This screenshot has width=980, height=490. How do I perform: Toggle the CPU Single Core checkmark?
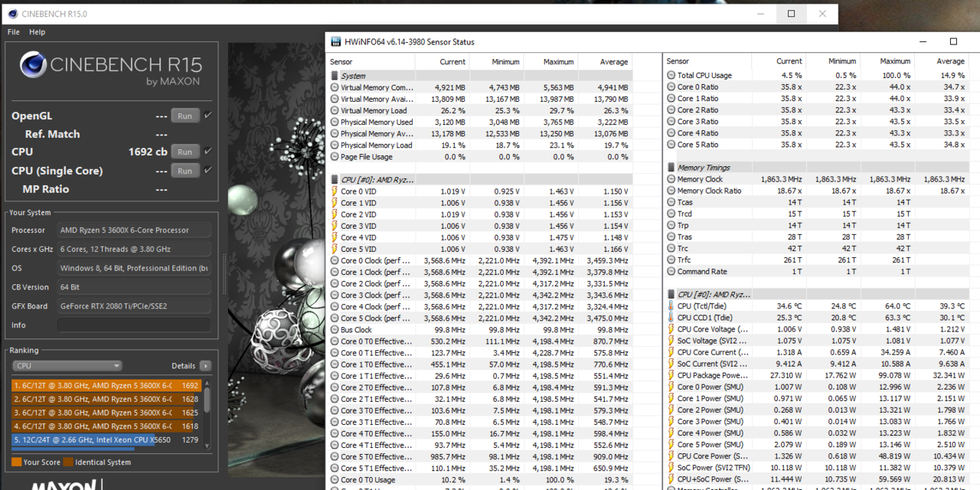pos(207,170)
